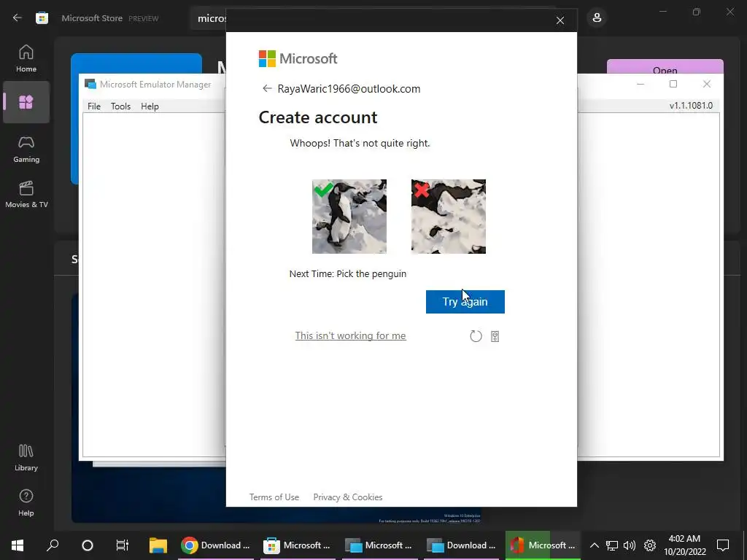
Task: Click the Microsoft Store search box
Action: pos(209,18)
